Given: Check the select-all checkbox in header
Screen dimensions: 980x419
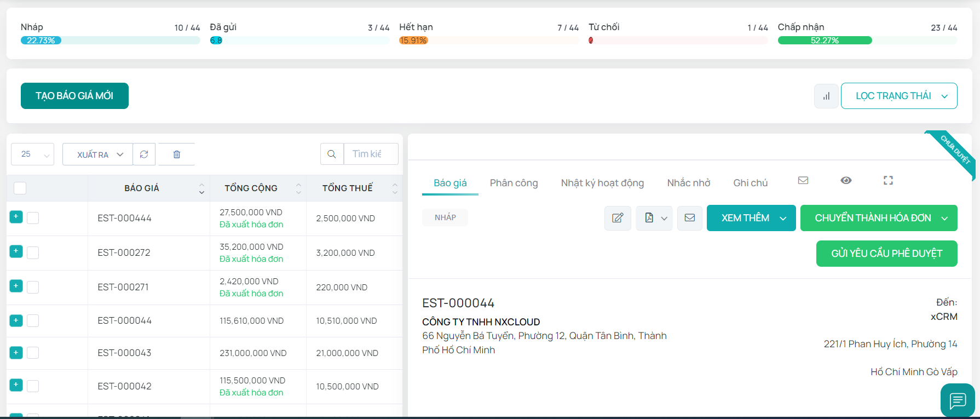Looking at the screenshot, I should pyautogui.click(x=20, y=188).
